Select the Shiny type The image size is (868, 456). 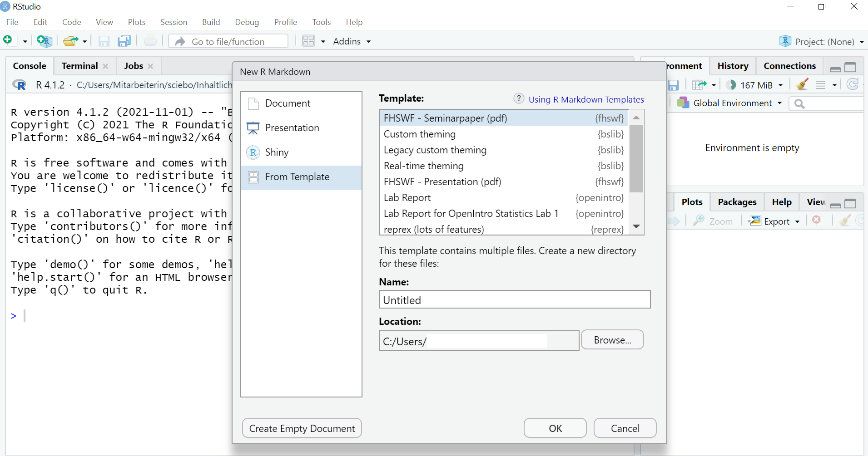[301, 152]
